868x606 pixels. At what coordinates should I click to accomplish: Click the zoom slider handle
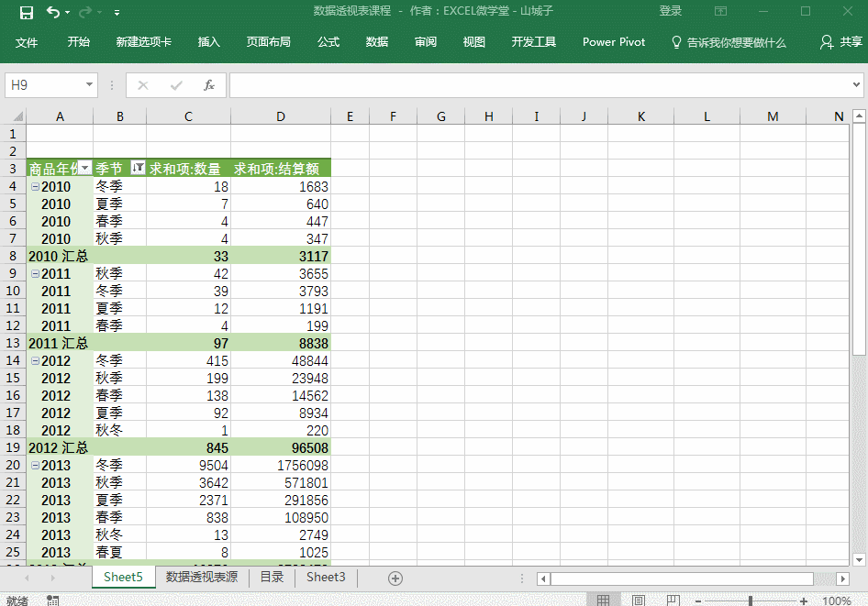[750, 601]
